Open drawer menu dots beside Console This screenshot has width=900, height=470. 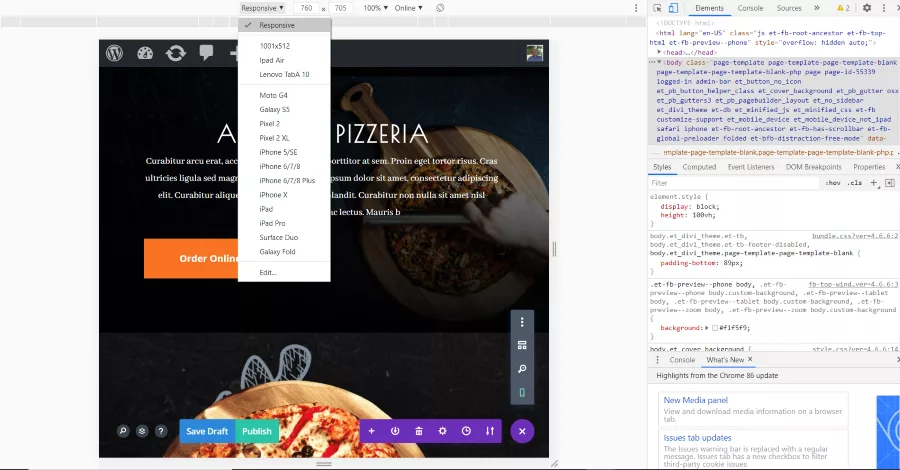[657, 360]
